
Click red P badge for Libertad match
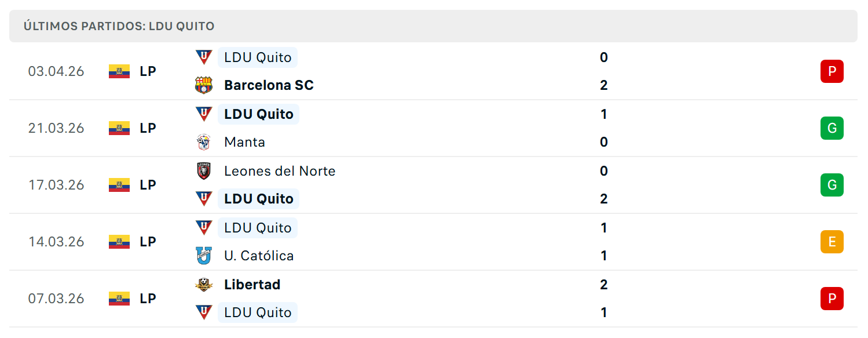coord(832,299)
